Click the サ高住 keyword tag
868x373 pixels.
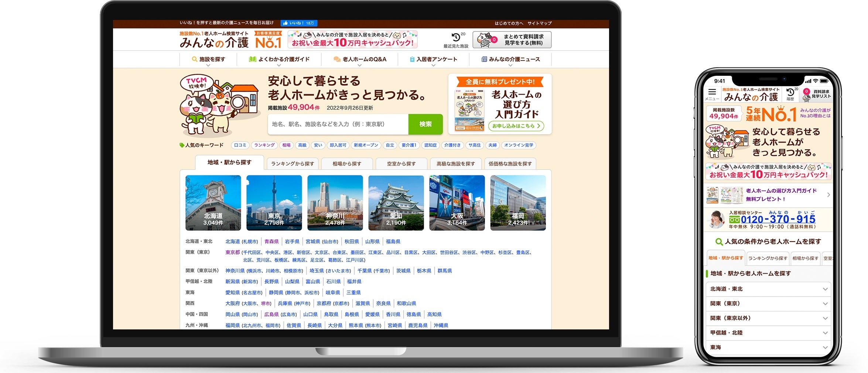click(x=474, y=146)
